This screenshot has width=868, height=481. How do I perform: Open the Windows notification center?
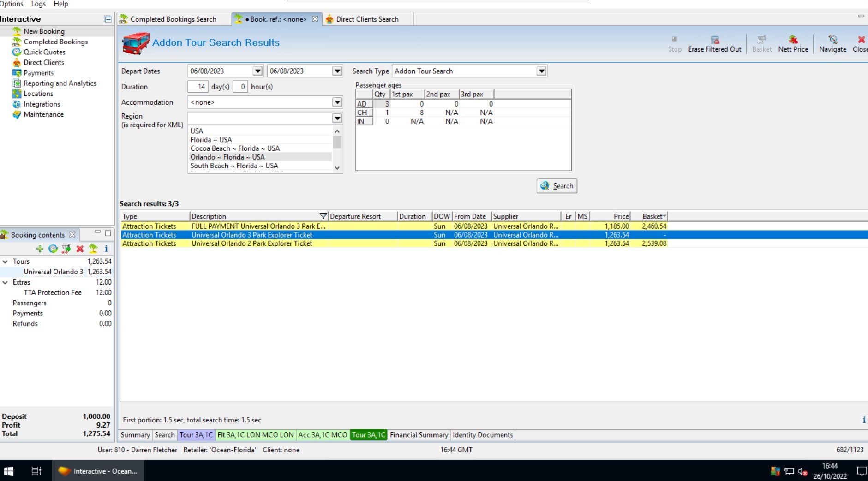862,471
